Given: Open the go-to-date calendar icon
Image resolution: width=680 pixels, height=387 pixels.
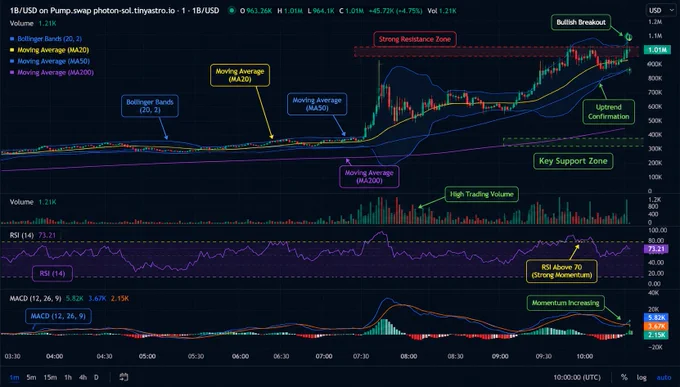Looking at the screenshot, I should pos(124,377).
